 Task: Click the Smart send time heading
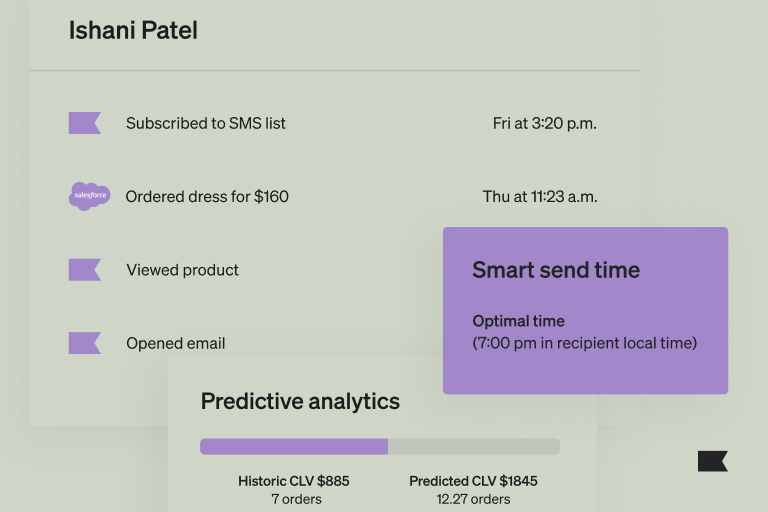556,270
